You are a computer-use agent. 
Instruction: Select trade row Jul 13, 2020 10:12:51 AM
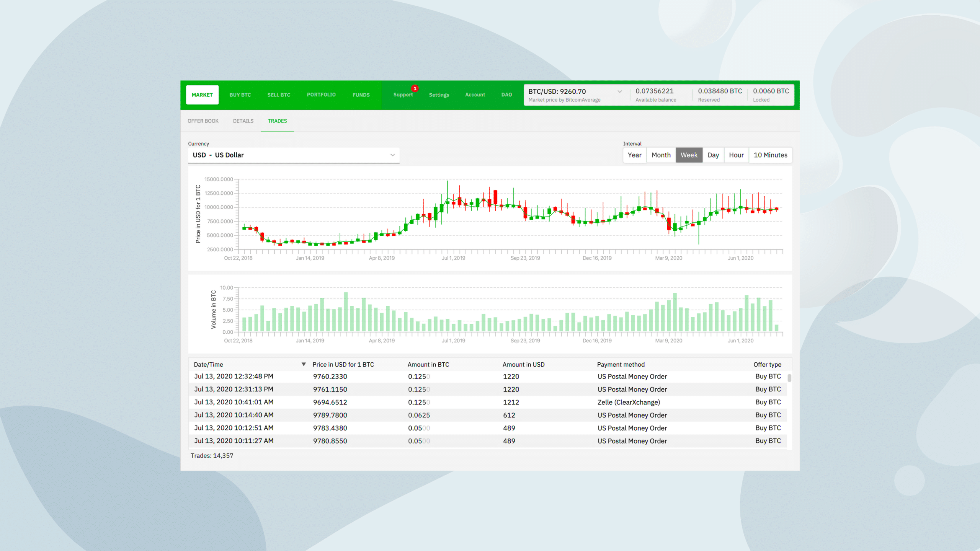487,428
